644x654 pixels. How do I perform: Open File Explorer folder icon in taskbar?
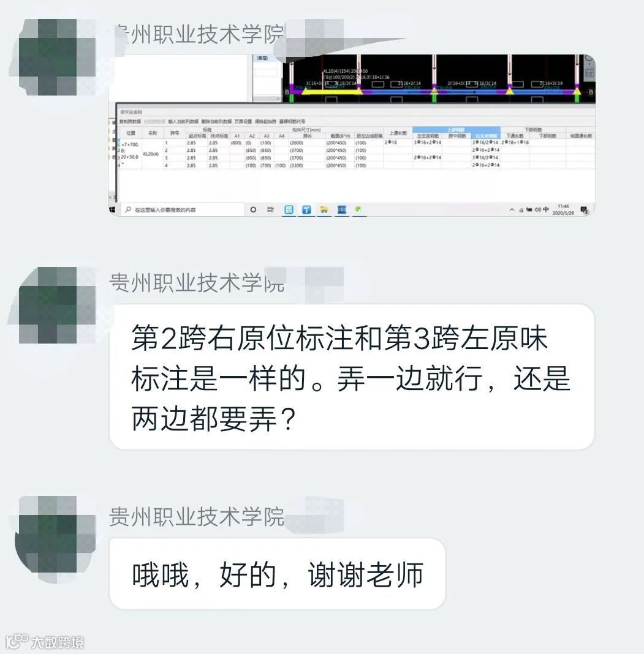324,210
